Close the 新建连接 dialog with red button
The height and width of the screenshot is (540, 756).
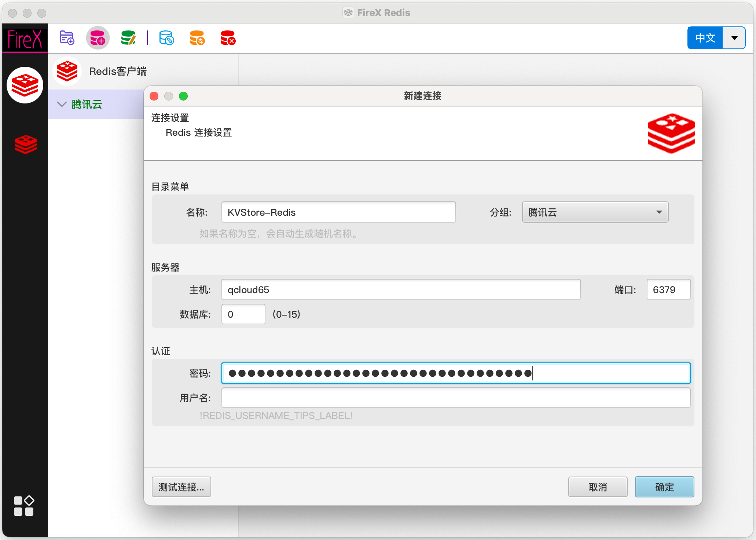click(154, 96)
